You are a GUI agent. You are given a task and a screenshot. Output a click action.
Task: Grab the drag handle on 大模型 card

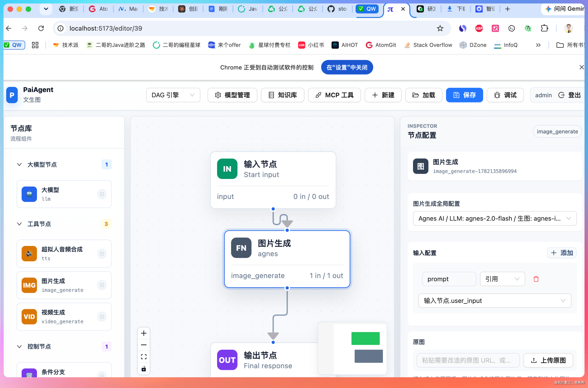pos(102,194)
